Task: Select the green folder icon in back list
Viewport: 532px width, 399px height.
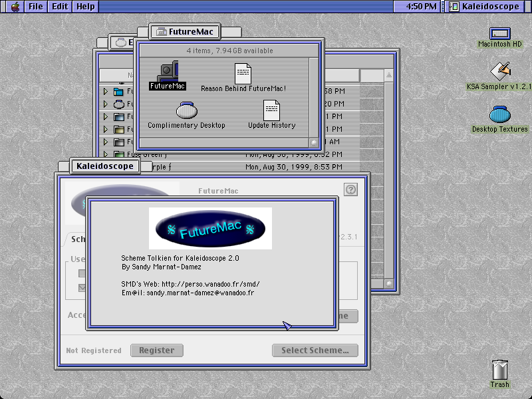Action: point(119,154)
